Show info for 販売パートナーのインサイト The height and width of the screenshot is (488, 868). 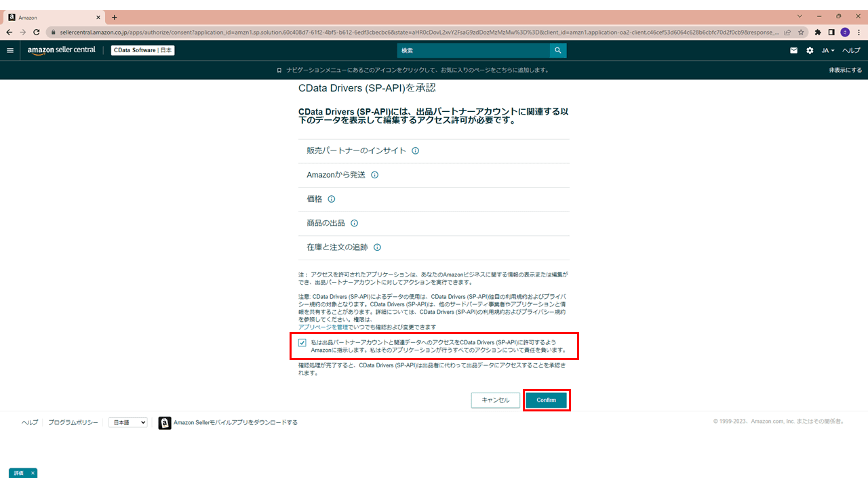(x=416, y=151)
